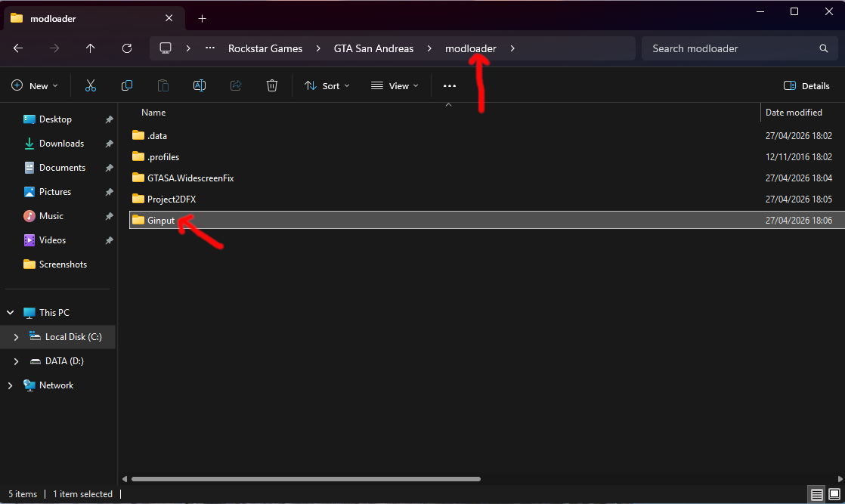The height and width of the screenshot is (504, 845).
Task: Close the modloader tab
Action: (169, 18)
